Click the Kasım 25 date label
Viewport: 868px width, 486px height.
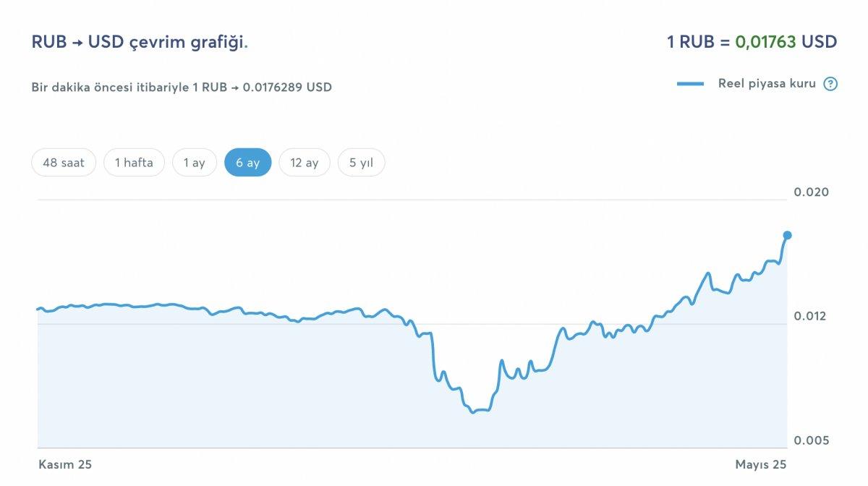click(x=64, y=465)
